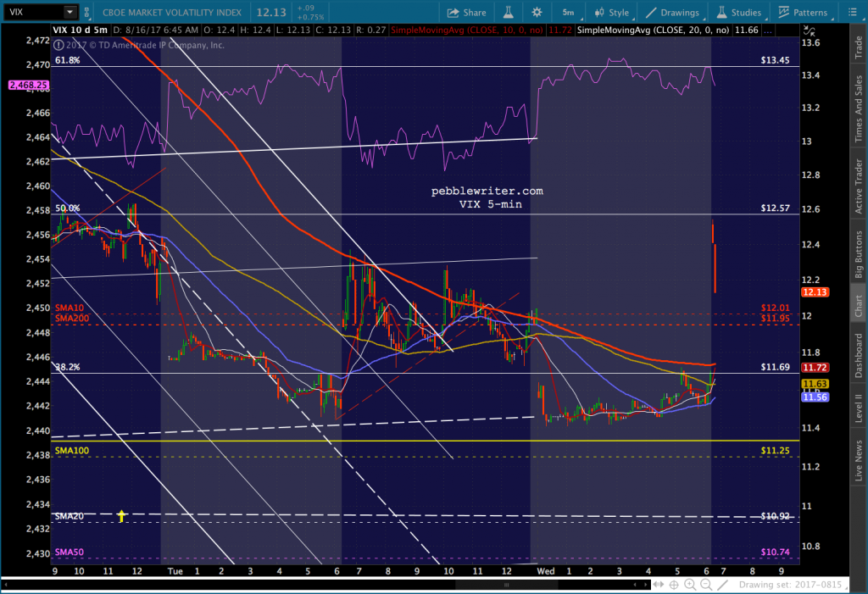Open the Trade side tab
This screenshot has height=594, width=868.
(x=858, y=47)
